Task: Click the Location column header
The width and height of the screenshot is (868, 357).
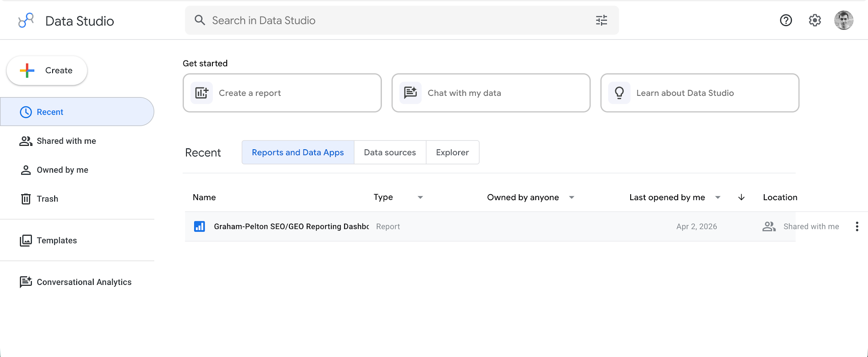Action: click(780, 197)
